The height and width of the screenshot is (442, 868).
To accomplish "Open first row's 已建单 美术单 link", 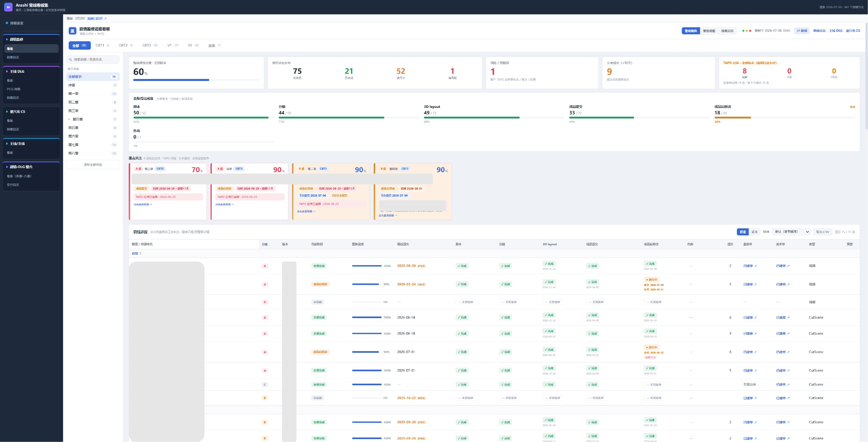I will coord(783,266).
